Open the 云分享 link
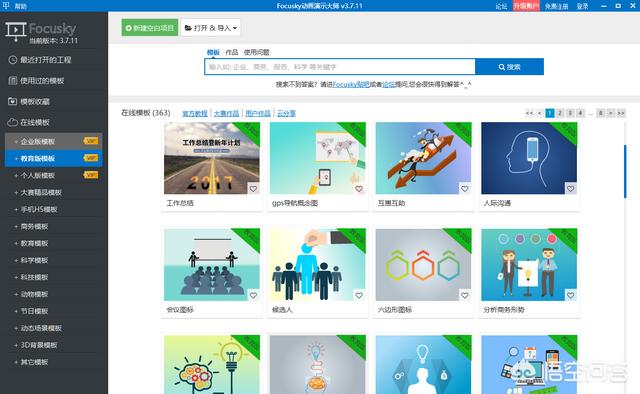Screen dimensions: 640x394 286,113
